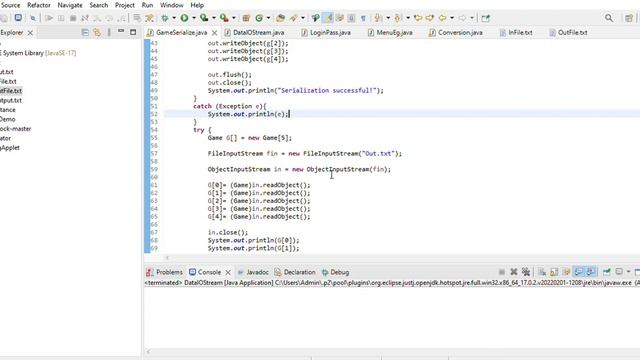Screen dimensions: 640x360
Task: Open the Navigate menu
Action: [x=70, y=5]
